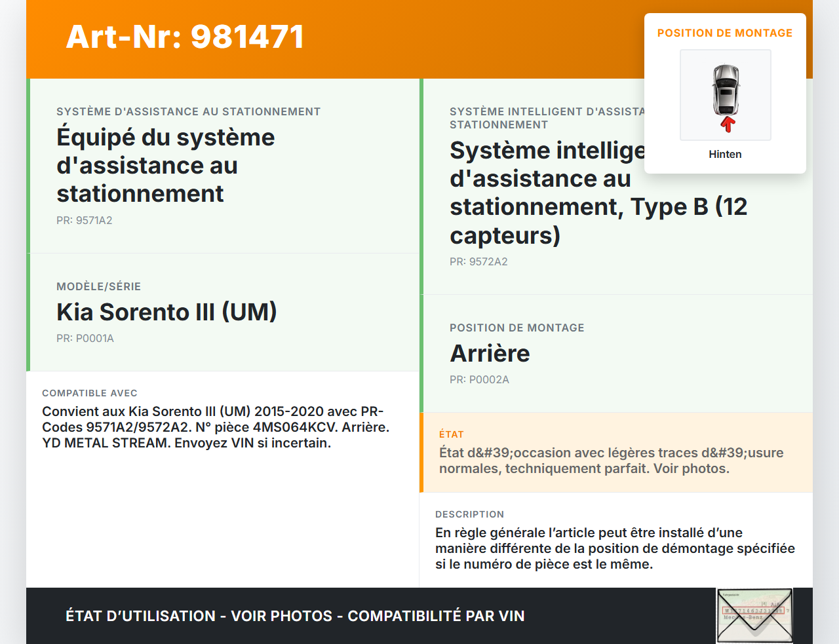The image size is (839, 644).
Task: Click the PR: P0001A code
Action: coord(85,338)
